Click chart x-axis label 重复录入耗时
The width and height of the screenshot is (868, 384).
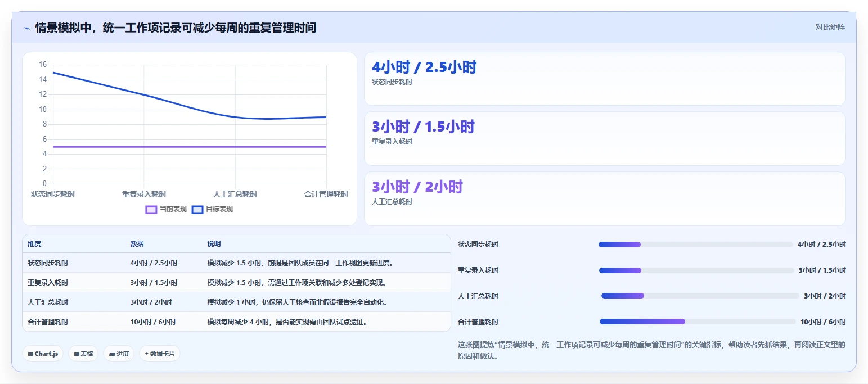[144, 194]
